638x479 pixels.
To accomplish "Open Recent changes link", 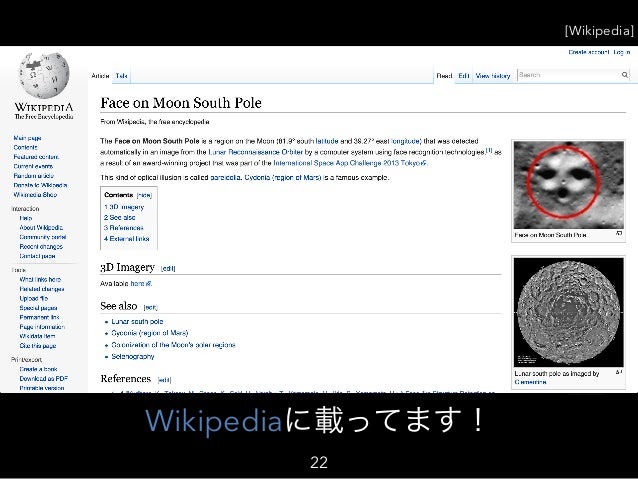I will coord(41,247).
